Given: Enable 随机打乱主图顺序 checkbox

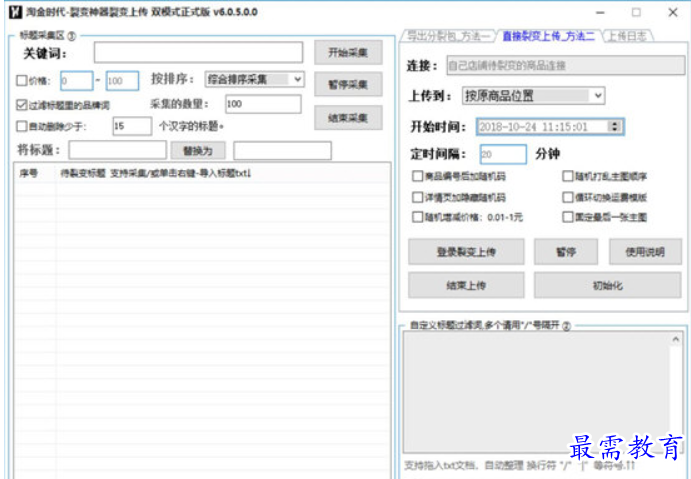Looking at the screenshot, I should [568, 176].
